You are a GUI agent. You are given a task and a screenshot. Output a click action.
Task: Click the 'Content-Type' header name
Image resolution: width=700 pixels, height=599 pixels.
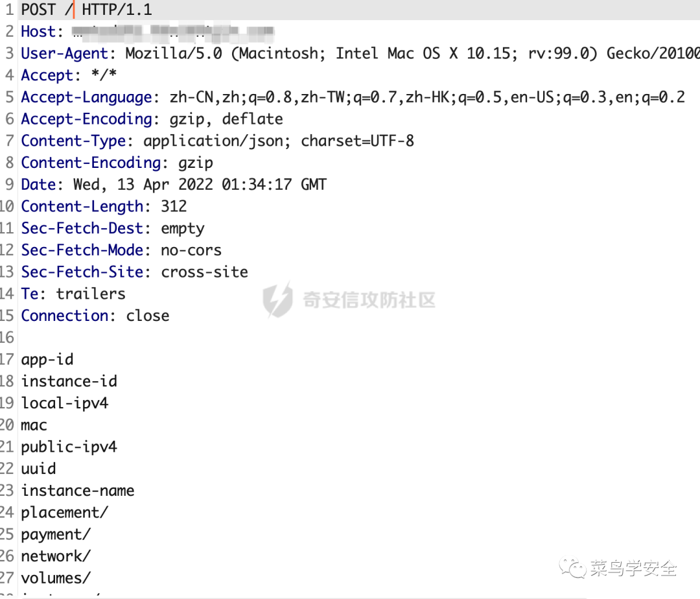74,141
